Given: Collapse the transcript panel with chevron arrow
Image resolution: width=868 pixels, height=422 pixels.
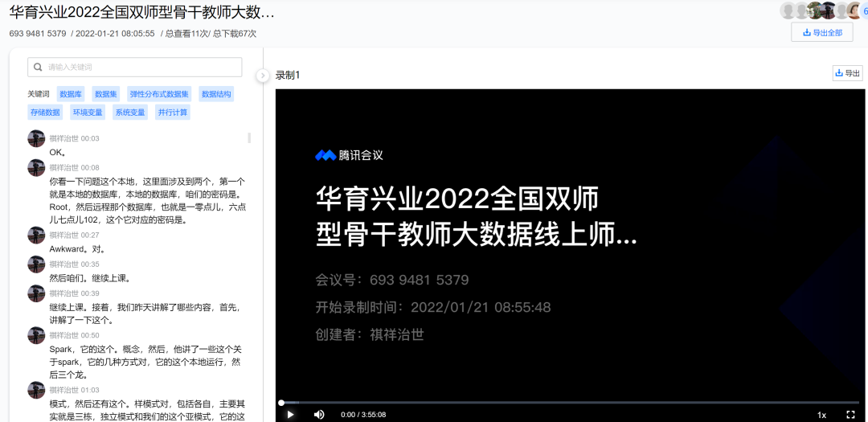Looking at the screenshot, I should point(264,75).
